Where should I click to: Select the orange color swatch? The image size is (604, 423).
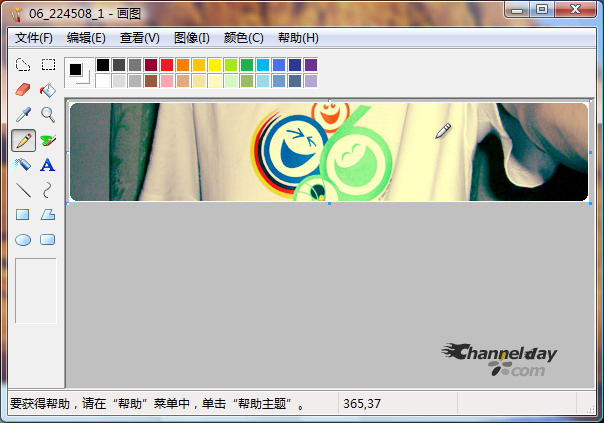click(183, 65)
